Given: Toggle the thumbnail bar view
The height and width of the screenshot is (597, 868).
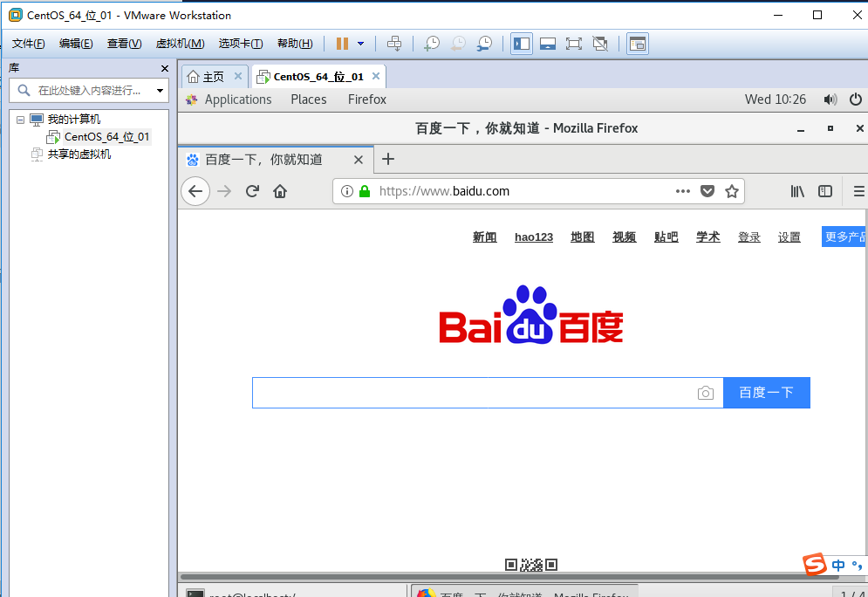Looking at the screenshot, I should point(548,43).
